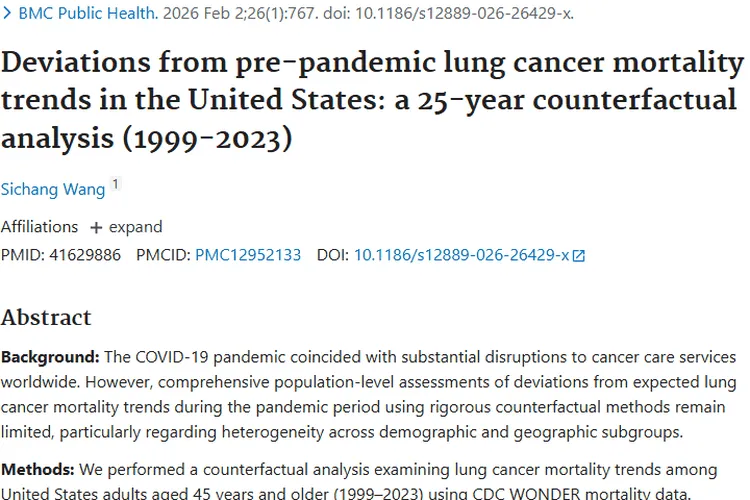Click the external link icon after DOI
The width and height of the screenshot is (750, 500).
(x=578, y=256)
